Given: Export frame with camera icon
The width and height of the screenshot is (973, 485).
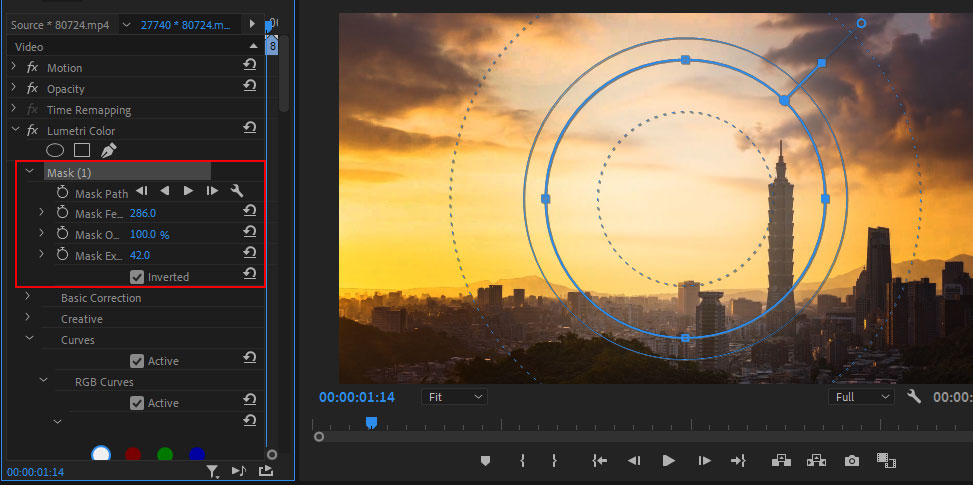Looking at the screenshot, I should click(x=852, y=460).
